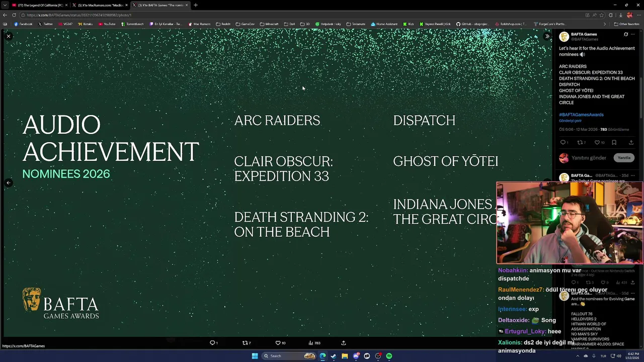Open Other favorites folder
The height and width of the screenshot is (362, 644).
(x=627, y=24)
